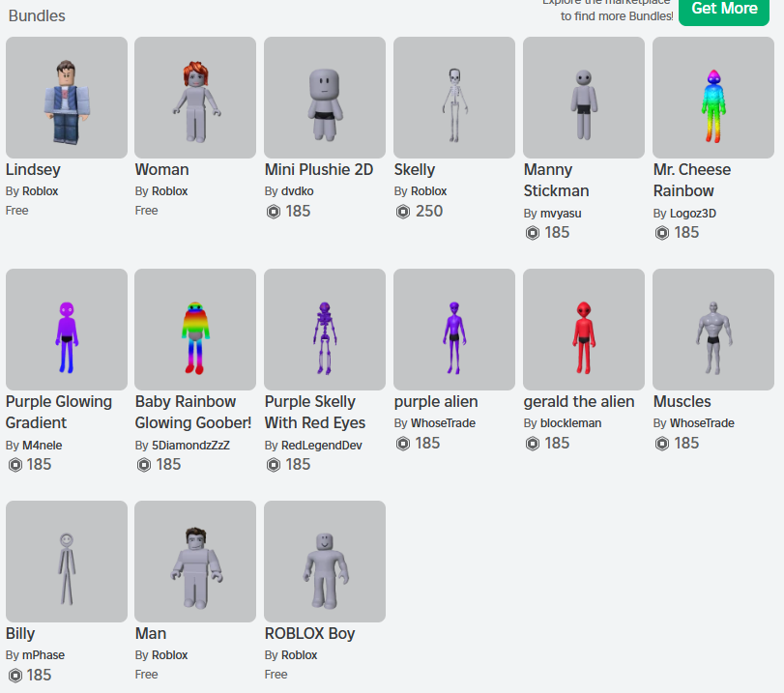784x693 pixels.
Task: Open the ROBLOX Boy title link
Action: click(x=310, y=634)
